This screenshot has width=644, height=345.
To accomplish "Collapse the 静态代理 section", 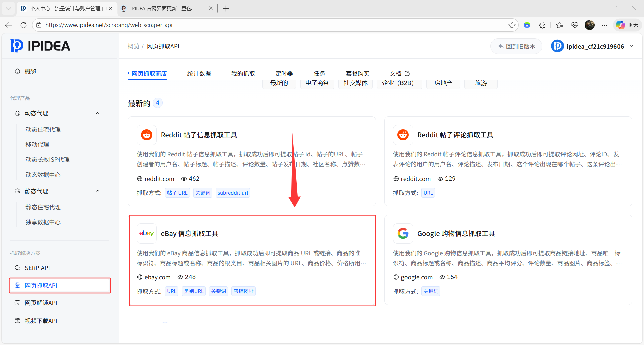I will tap(98, 191).
